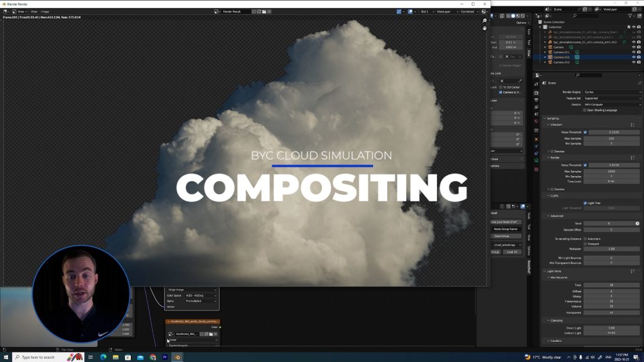Open the Image menu in render window
The height and width of the screenshot is (362, 644).
click(x=45, y=11)
